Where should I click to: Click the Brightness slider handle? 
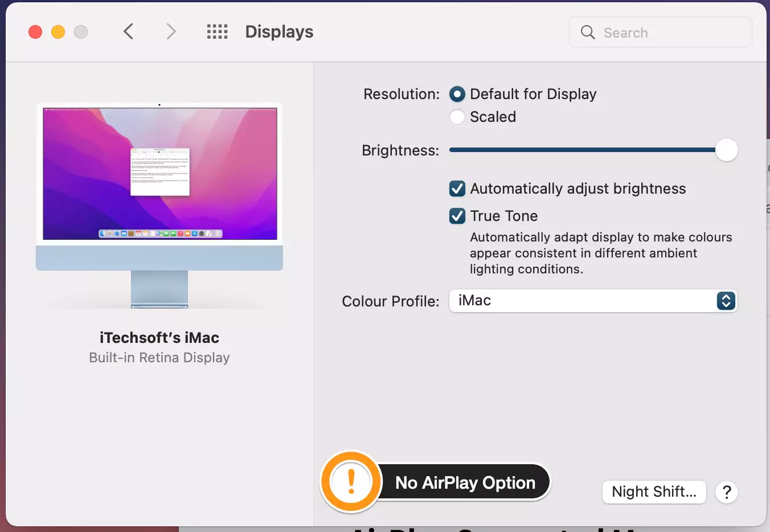(x=726, y=150)
